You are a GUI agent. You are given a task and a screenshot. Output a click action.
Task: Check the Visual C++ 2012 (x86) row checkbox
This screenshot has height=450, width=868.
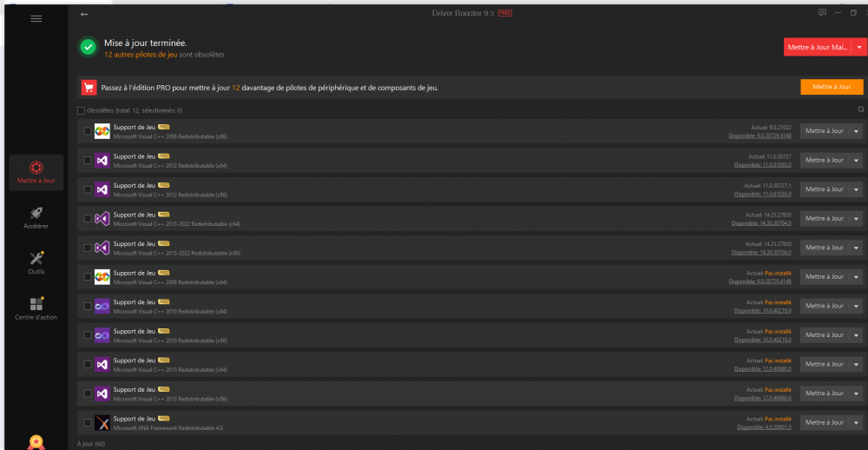click(x=88, y=189)
